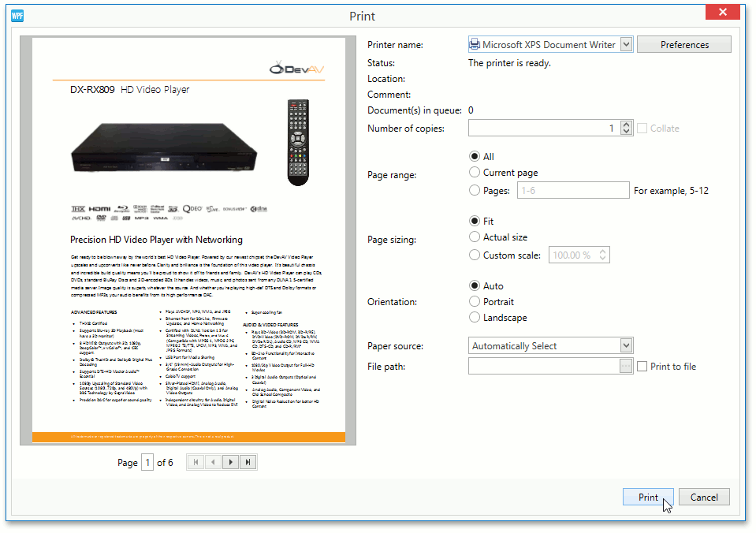Viewport: 756px width, 533px height.
Task: Click the 'The printer is ready.' status text
Action: point(509,63)
